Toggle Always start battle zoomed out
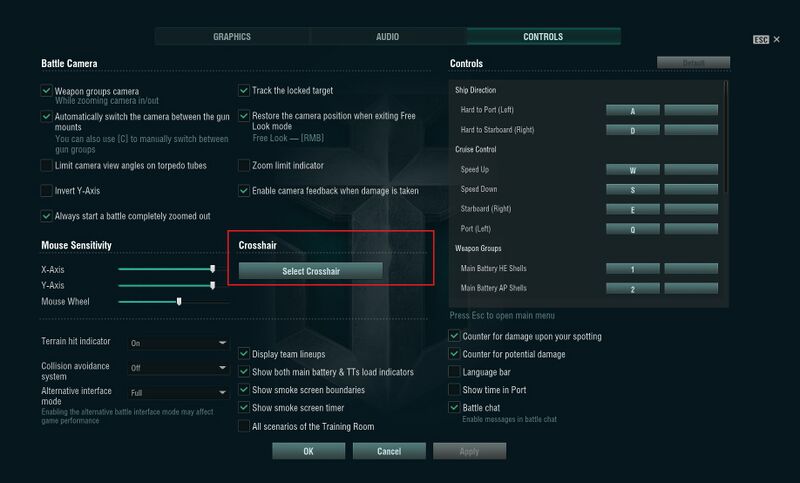 [46, 216]
